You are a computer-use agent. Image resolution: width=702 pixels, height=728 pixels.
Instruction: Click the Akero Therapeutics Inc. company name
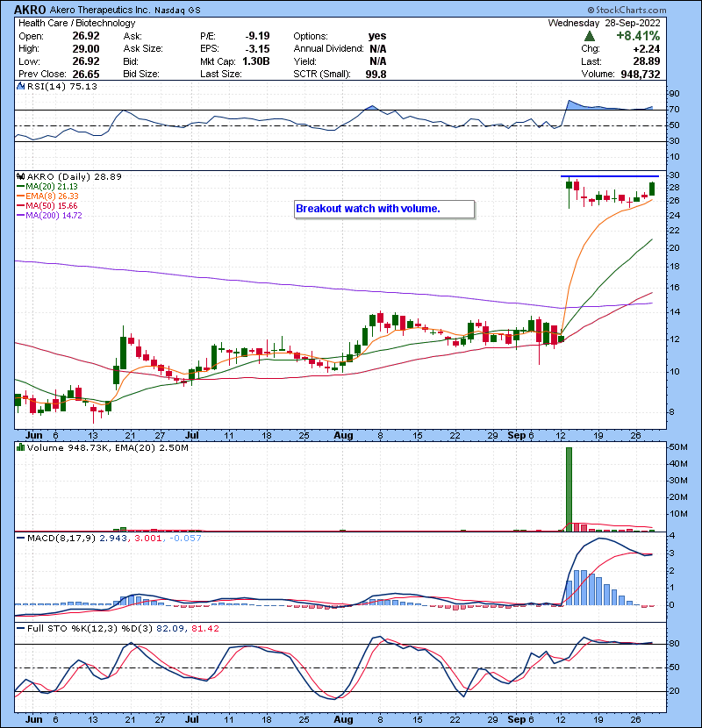99,10
